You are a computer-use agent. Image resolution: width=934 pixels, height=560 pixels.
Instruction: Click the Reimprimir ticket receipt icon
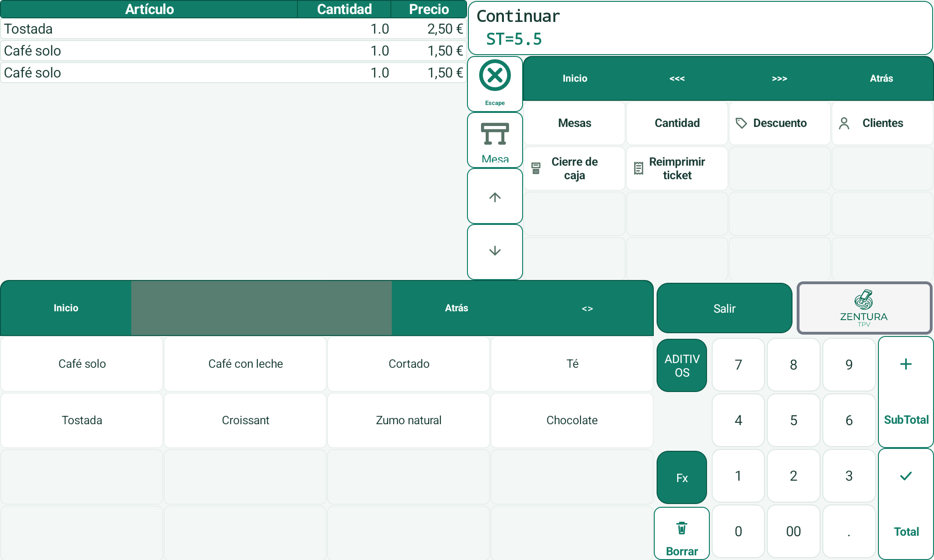coord(638,168)
